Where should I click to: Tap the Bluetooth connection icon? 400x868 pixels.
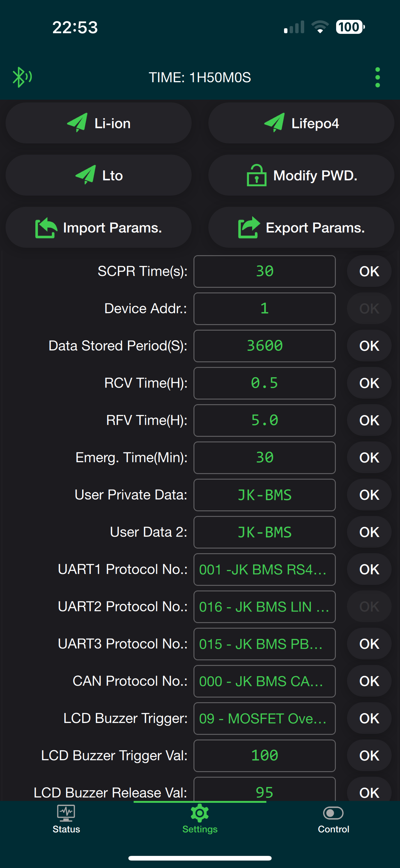22,77
